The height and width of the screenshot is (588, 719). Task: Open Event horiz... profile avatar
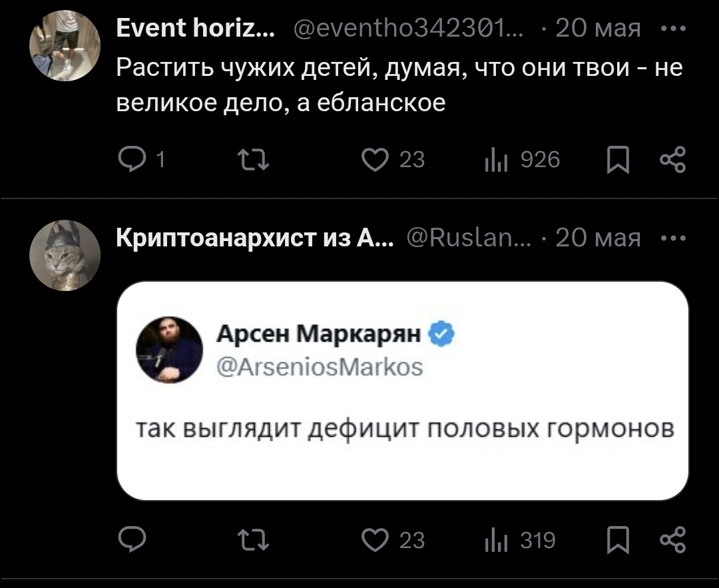[65, 46]
